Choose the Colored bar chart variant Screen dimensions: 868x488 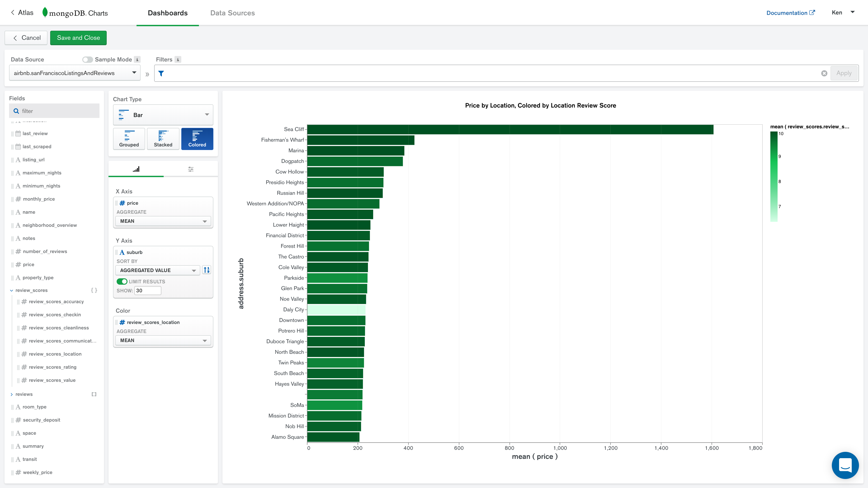(197, 138)
